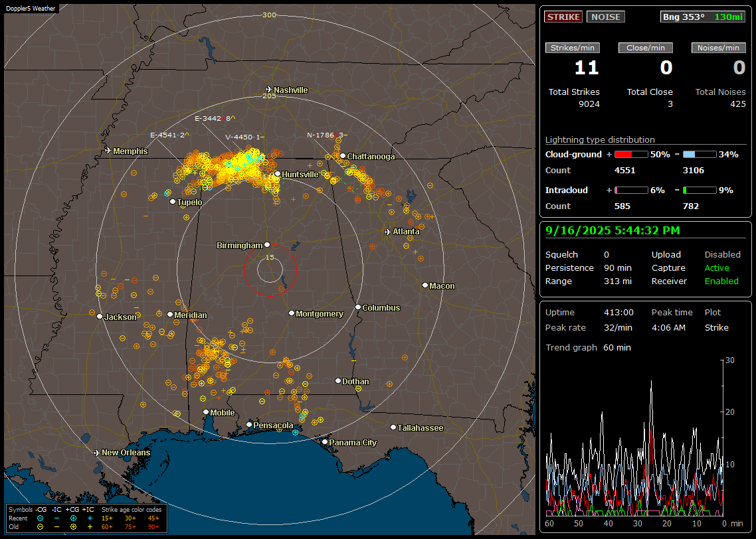This screenshot has height=539, width=756.
Task: Click the Macon city marker
Action: coord(425,285)
